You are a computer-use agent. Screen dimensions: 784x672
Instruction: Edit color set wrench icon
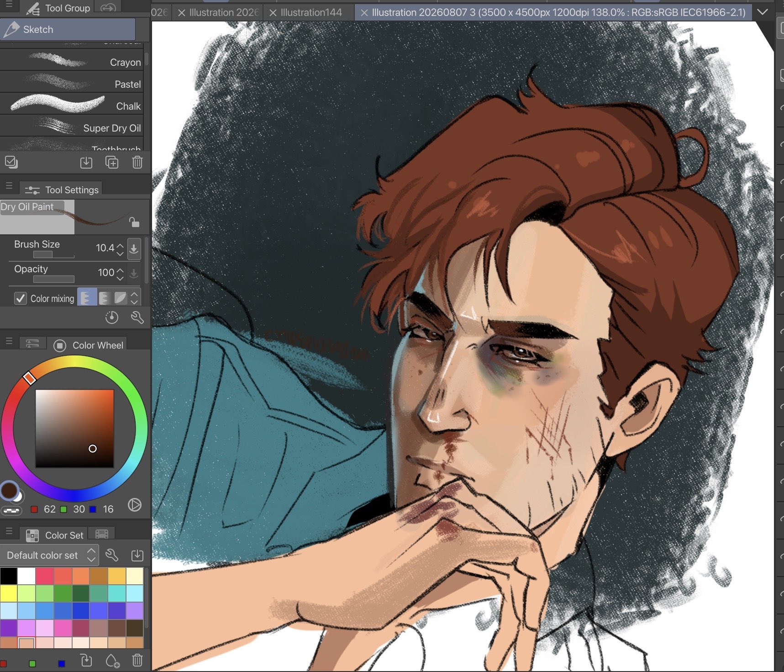[x=112, y=555]
